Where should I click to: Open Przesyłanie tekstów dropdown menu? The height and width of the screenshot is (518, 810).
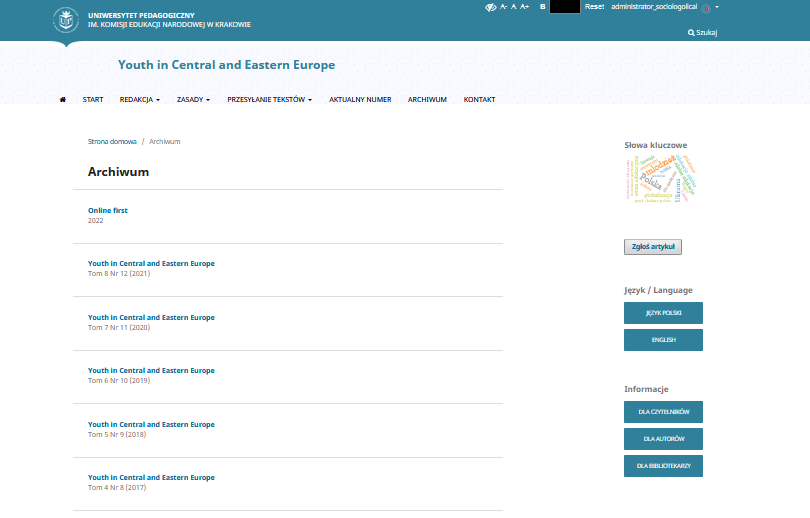pyautogui.click(x=269, y=100)
